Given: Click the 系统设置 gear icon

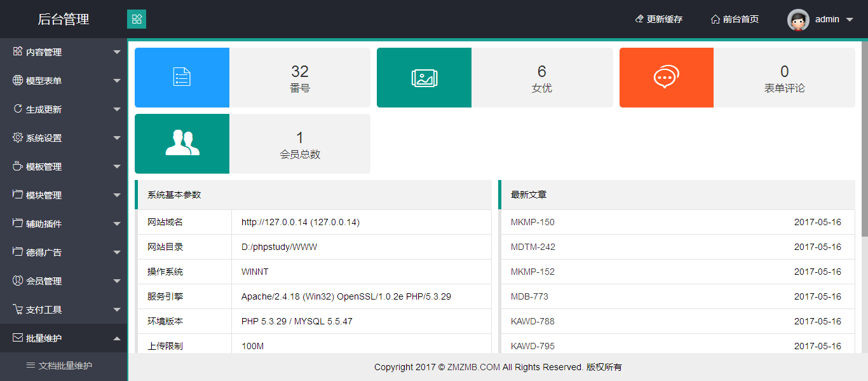Looking at the screenshot, I should pos(18,137).
